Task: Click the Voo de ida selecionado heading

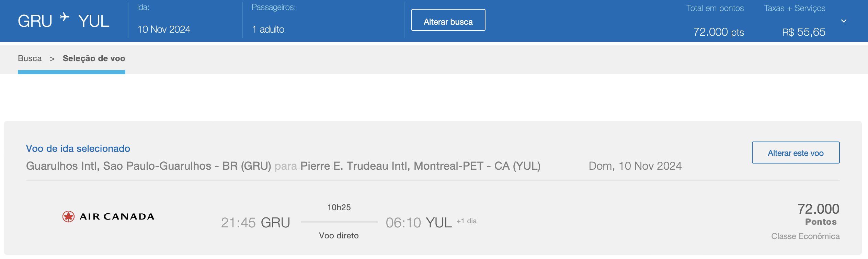Action: pyautogui.click(x=78, y=149)
